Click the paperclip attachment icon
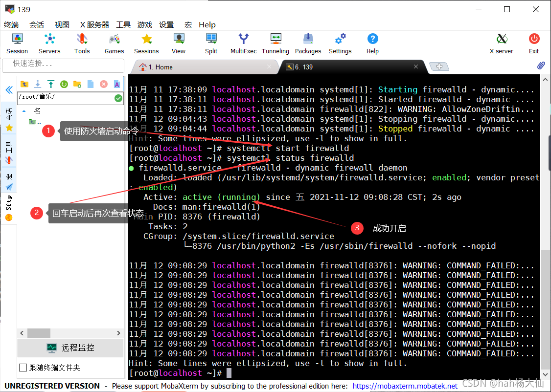551x392 pixels. [x=541, y=65]
